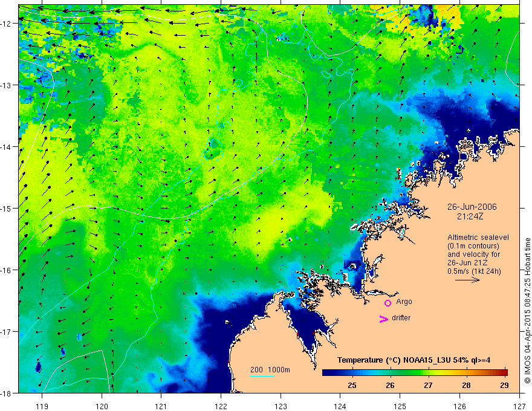Click the latitude axis label -18

tap(7, 393)
